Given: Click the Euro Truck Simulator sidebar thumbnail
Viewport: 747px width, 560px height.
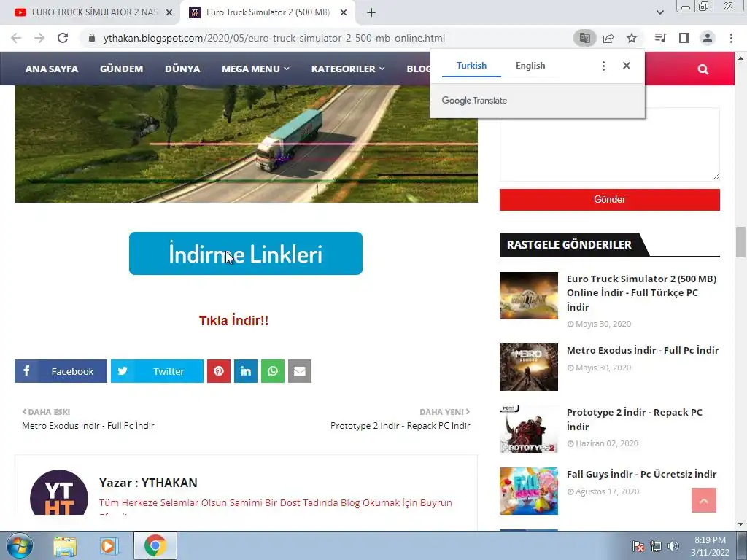Looking at the screenshot, I should pos(529,296).
